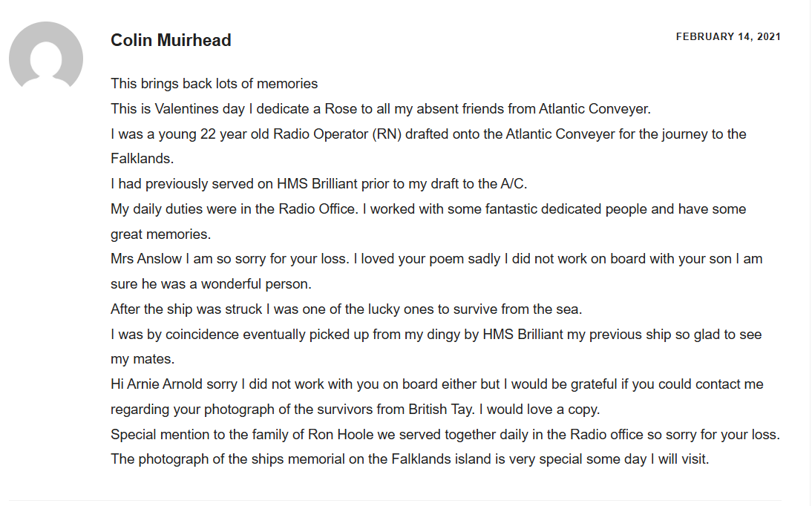812x506 pixels.
Task: Open the Colin Muirhead author name
Action: tap(171, 40)
